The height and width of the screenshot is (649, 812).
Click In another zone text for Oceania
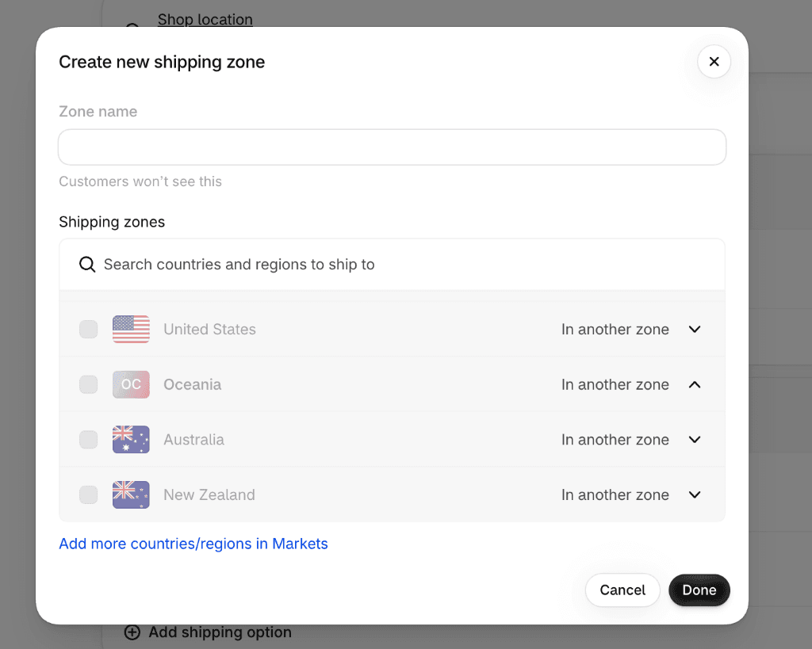click(x=615, y=384)
